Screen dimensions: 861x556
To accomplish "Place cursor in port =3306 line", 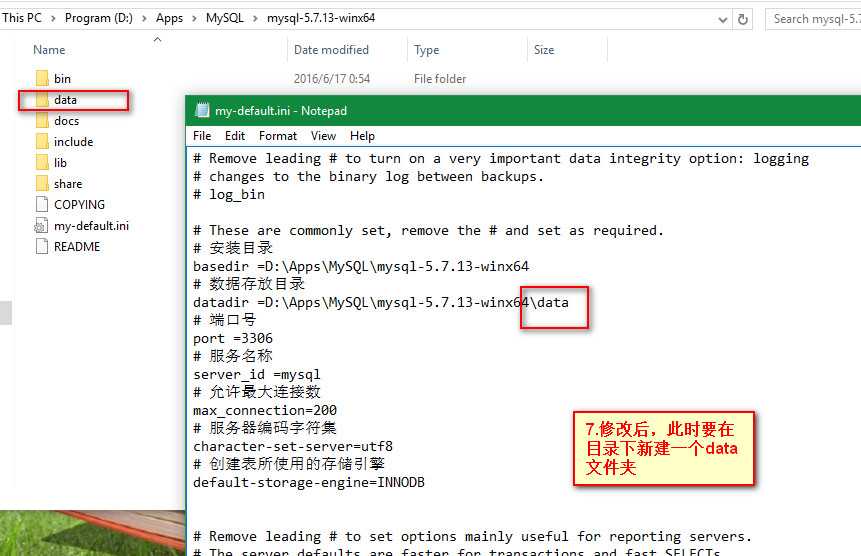I will [x=233, y=338].
